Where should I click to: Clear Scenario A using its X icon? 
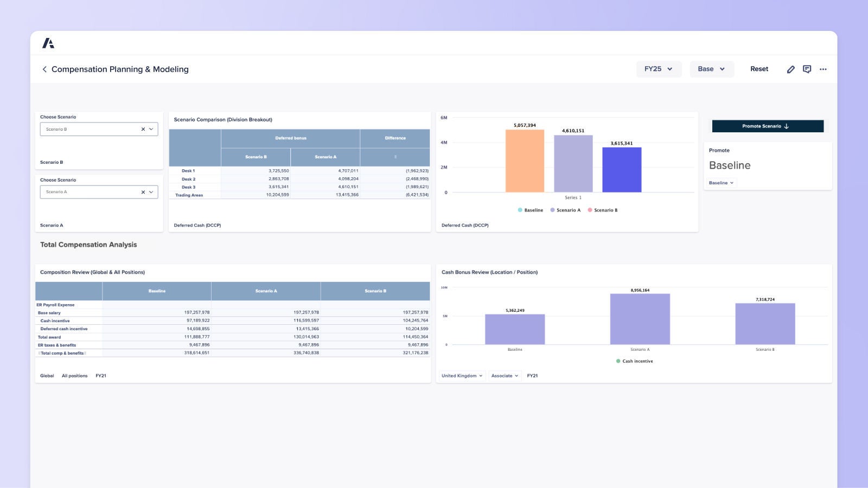tap(142, 191)
